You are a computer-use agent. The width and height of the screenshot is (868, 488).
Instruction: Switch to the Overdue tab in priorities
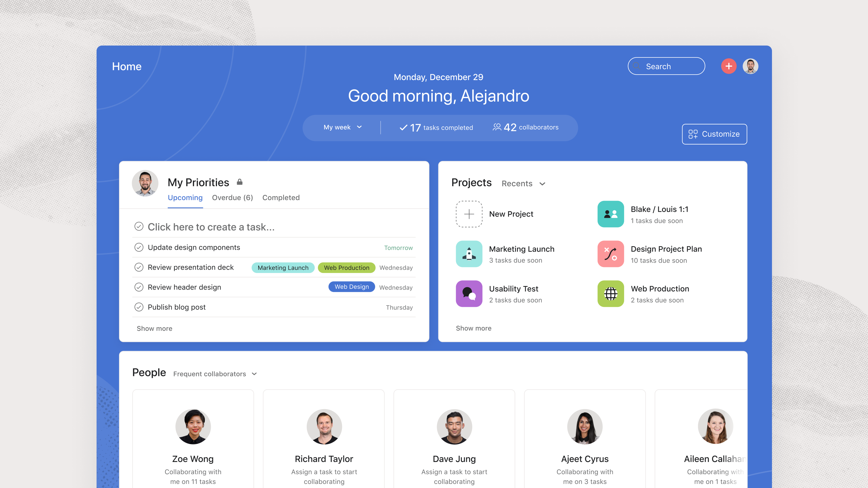coord(232,197)
